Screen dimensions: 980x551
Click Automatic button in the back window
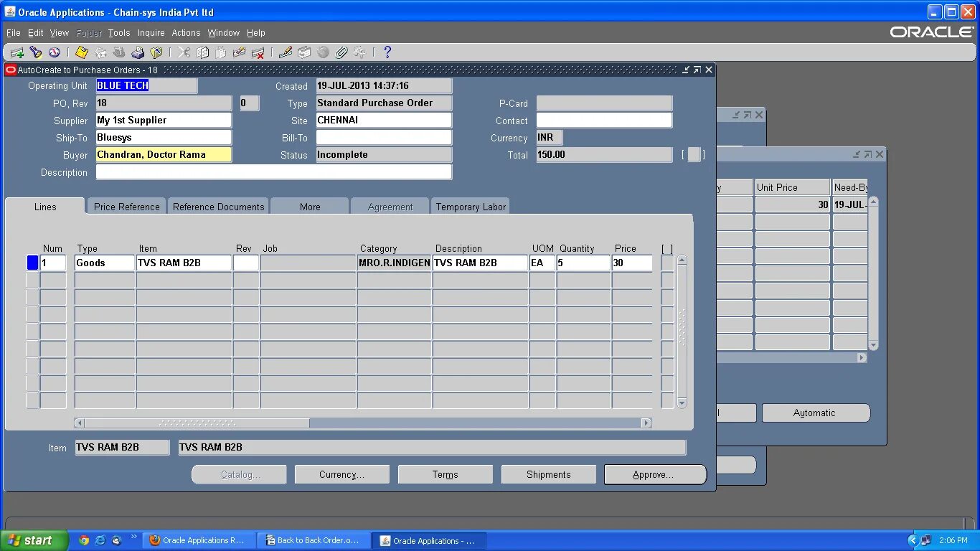click(815, 413)
